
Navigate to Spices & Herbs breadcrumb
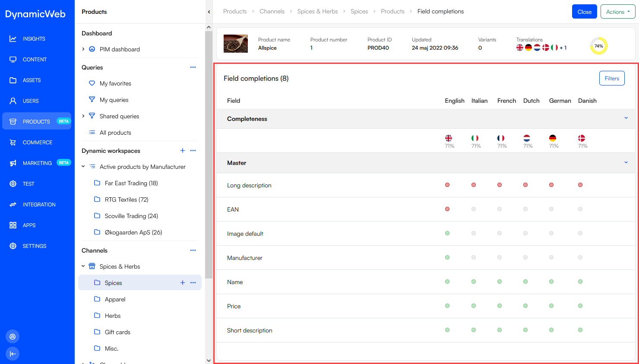tap(317, 12)
